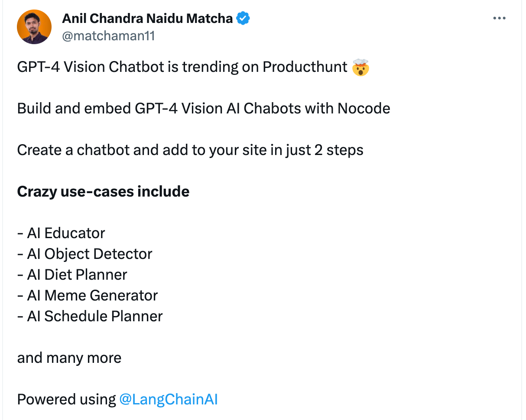Viewport: 526px width, 420px height.
Task: Open the three-dot more options menu
Action: (x=500, y=18)
